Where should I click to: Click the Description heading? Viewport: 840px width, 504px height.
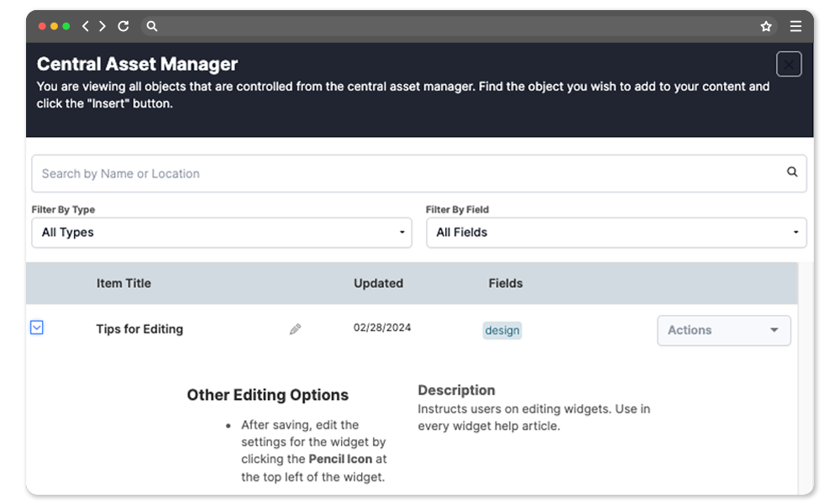(x=456, y=391)
